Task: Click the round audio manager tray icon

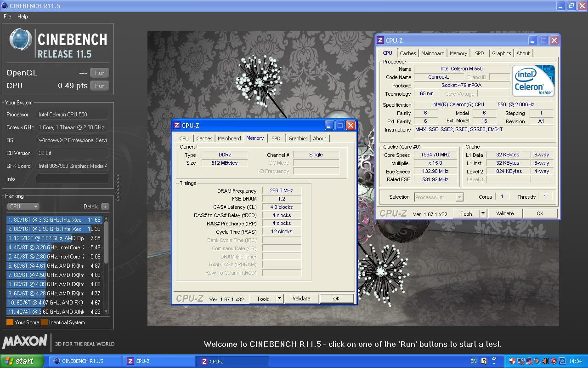Action: [x=537, y=361]
